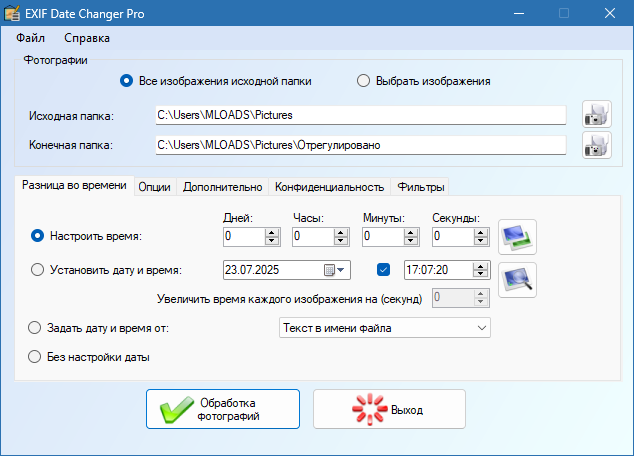Close the EXIF Date Changer Pro window
This screenshot has width=634, height=456.
610,13
